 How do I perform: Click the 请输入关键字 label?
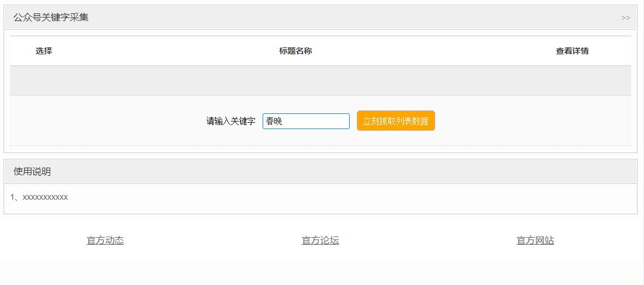tap(230, 121)
